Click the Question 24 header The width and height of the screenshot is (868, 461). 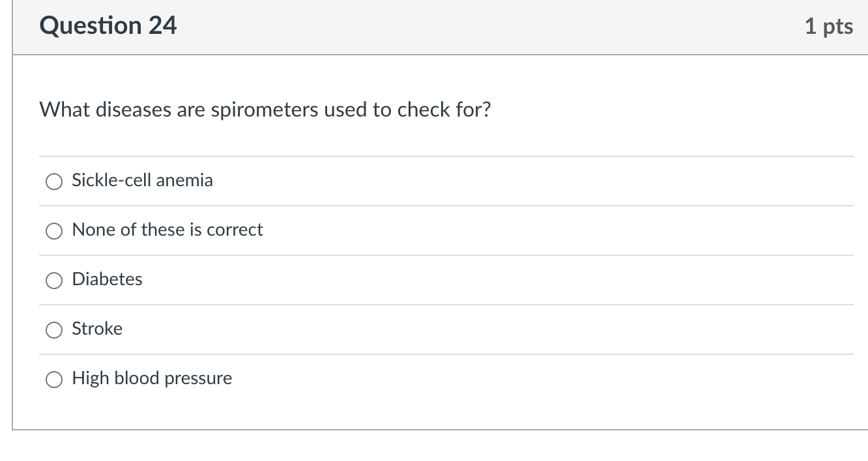(108, 26)
